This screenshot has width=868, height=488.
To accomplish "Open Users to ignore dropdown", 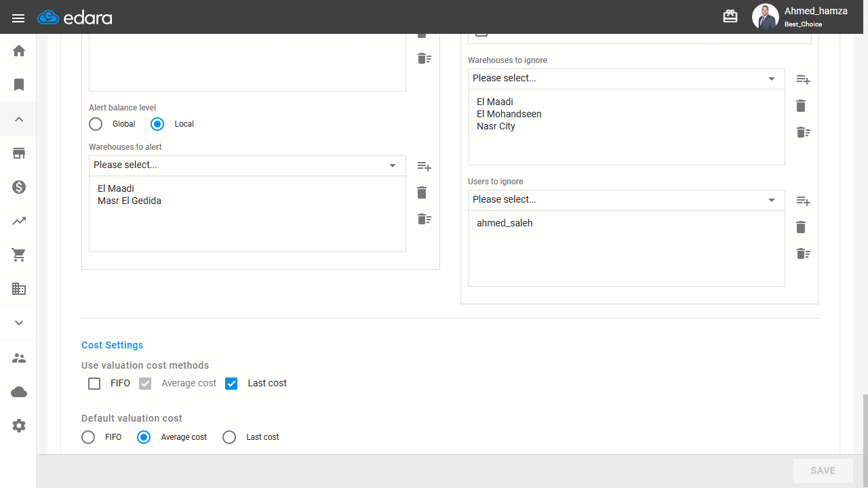I will (x=627, y=200).
